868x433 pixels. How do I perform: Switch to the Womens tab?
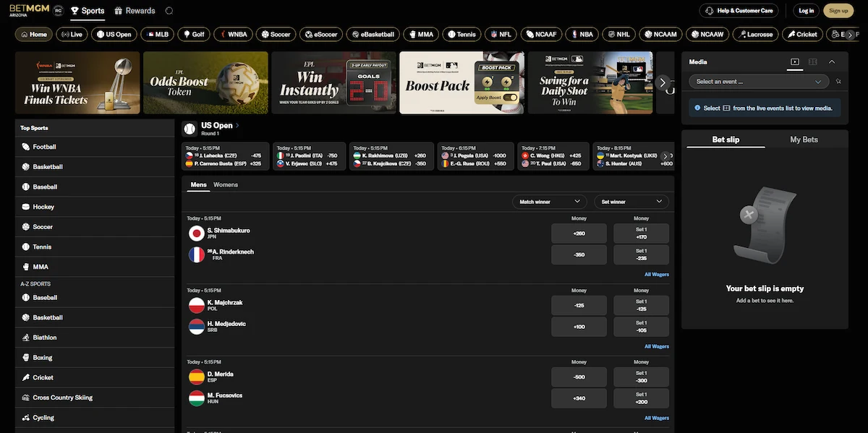(226, 185)
